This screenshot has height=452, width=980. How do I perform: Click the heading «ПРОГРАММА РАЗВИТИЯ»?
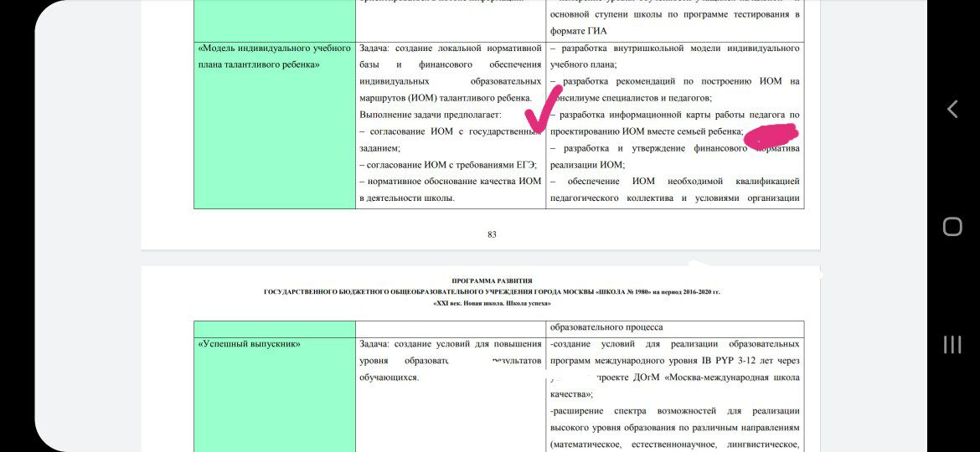[492, 281]
